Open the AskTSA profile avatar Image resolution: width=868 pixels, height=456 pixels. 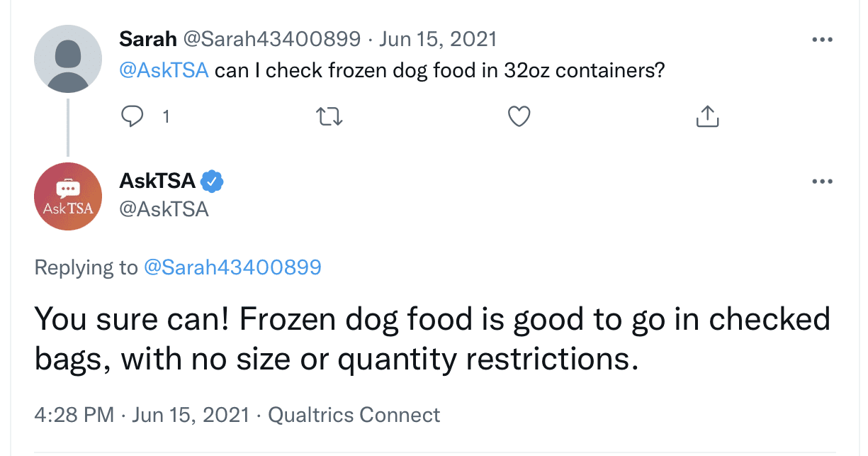(x=68, y=196)
